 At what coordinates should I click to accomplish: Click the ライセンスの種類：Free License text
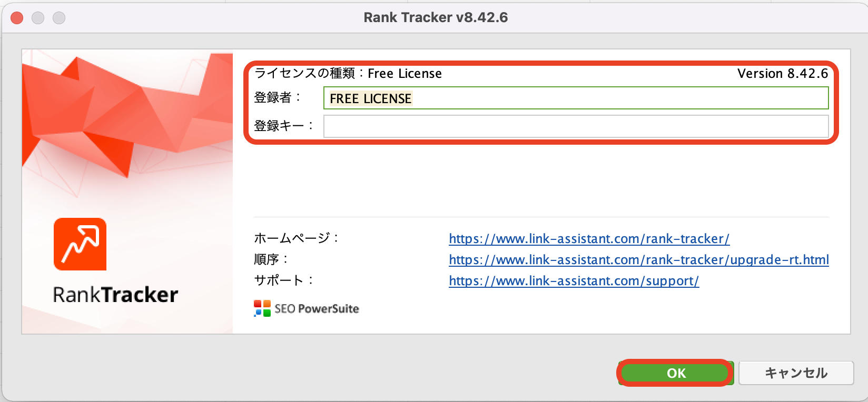click(x=348, y=74)
